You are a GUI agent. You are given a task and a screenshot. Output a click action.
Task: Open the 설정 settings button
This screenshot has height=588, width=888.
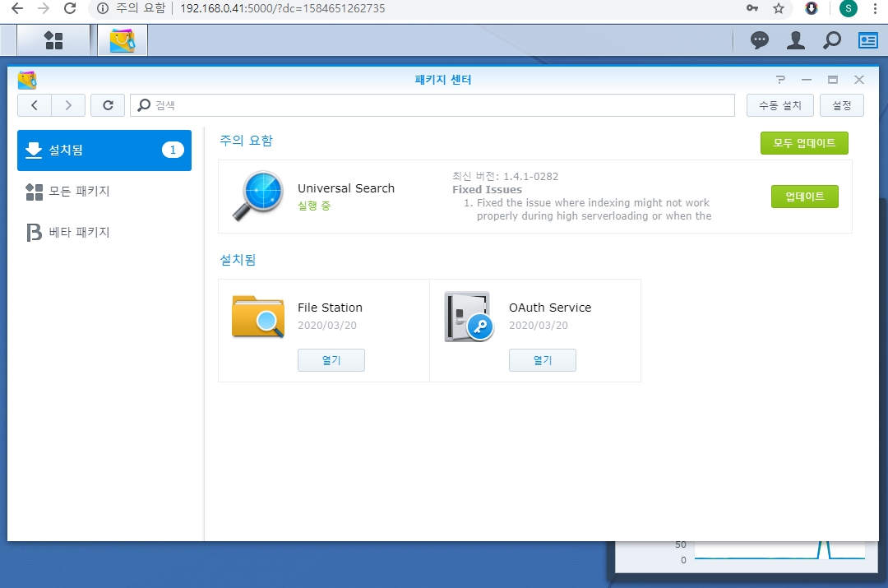tap(842, 105)
